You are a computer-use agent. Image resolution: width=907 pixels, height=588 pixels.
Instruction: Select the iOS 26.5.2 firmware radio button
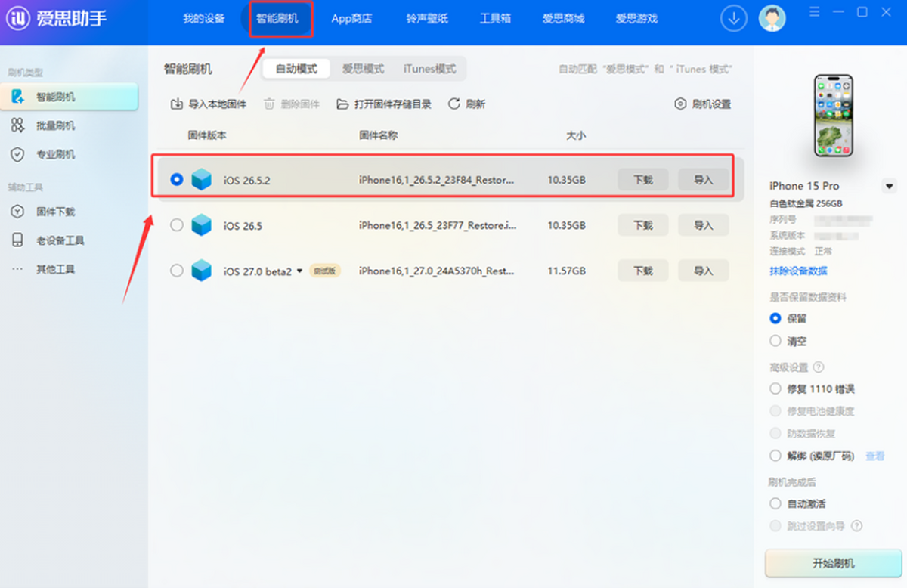177,180
